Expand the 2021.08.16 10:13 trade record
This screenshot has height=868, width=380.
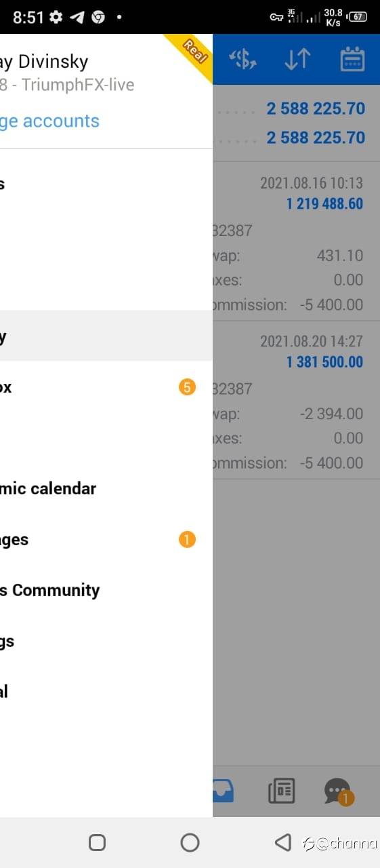[296, 241]
